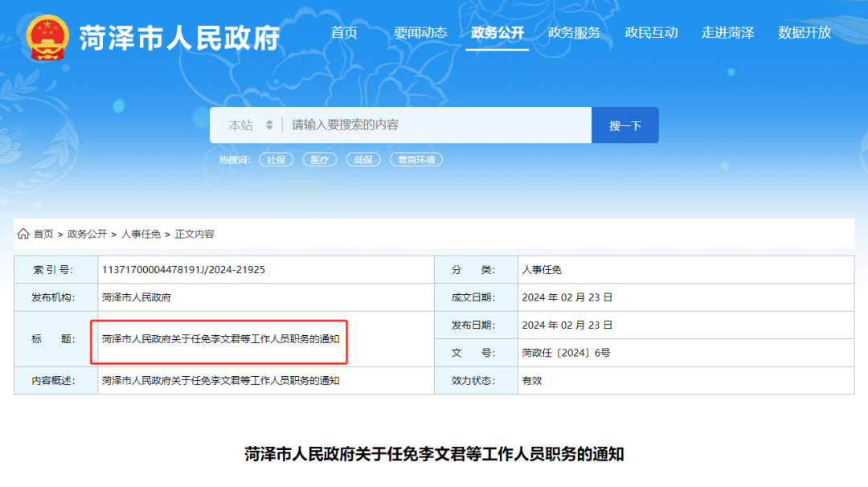Screen dimensions: 868x487
Task: Open the 本站 search scope dropdown
Action: coord(246,125)
